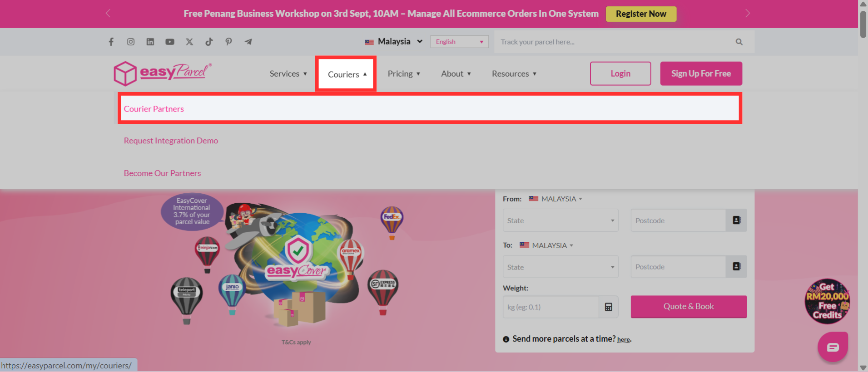Expand the Malaysia country selector
Screen dimensions: 868x372
394,42
